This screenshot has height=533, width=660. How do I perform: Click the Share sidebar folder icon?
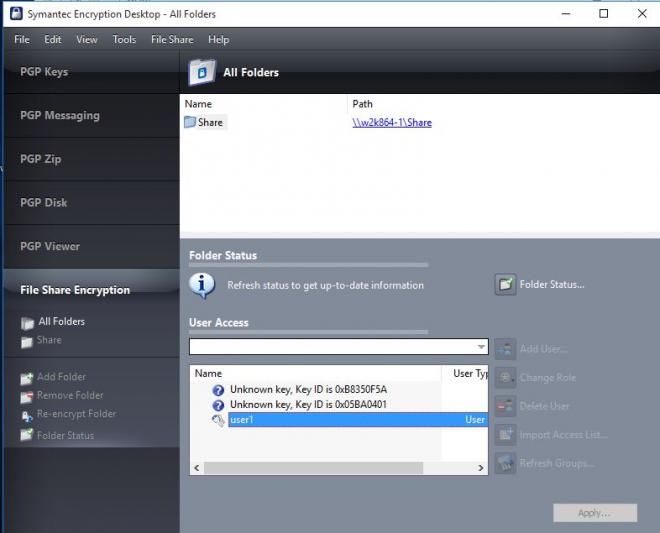27,342
